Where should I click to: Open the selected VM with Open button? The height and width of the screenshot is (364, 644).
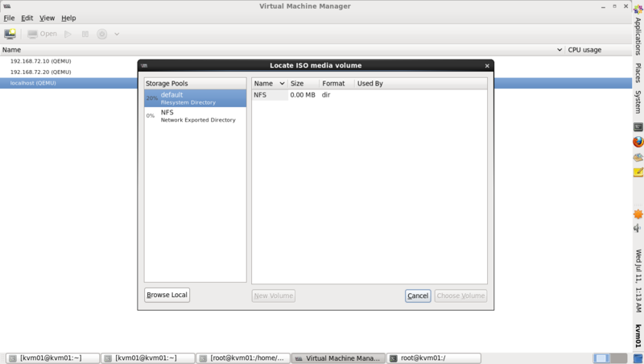(43, 34)
